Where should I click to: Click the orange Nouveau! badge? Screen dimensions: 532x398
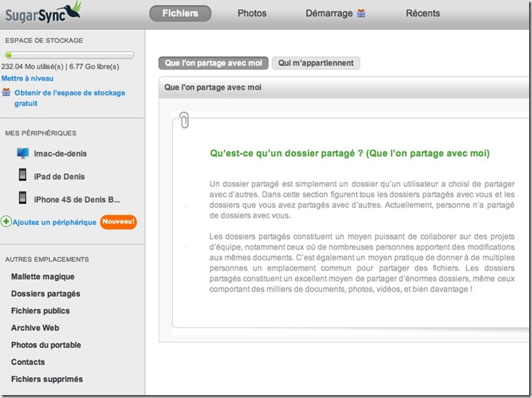tap(118, 221)
